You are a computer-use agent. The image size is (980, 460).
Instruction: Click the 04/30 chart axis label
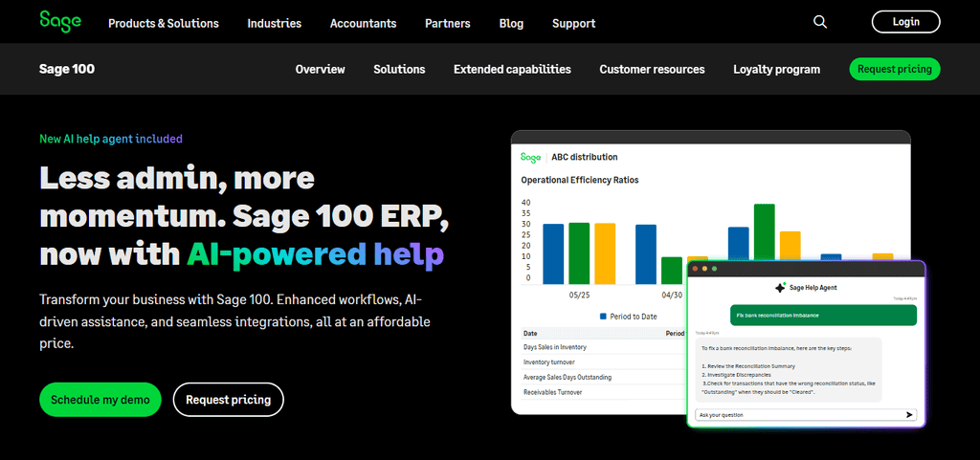(672, 295)
